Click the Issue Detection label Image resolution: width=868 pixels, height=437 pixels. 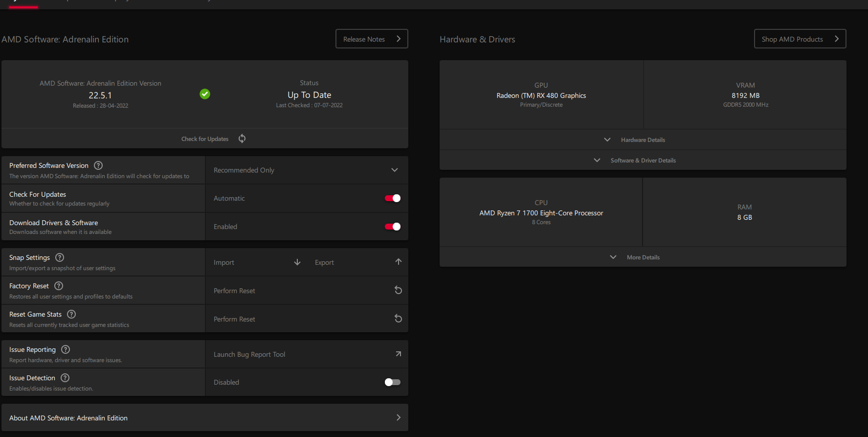point(32,378)
